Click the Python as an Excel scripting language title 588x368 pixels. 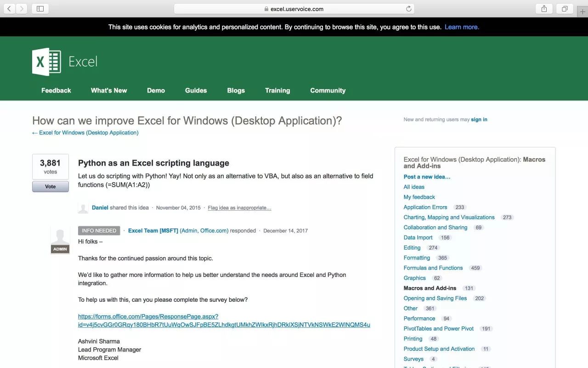(153, 163)
